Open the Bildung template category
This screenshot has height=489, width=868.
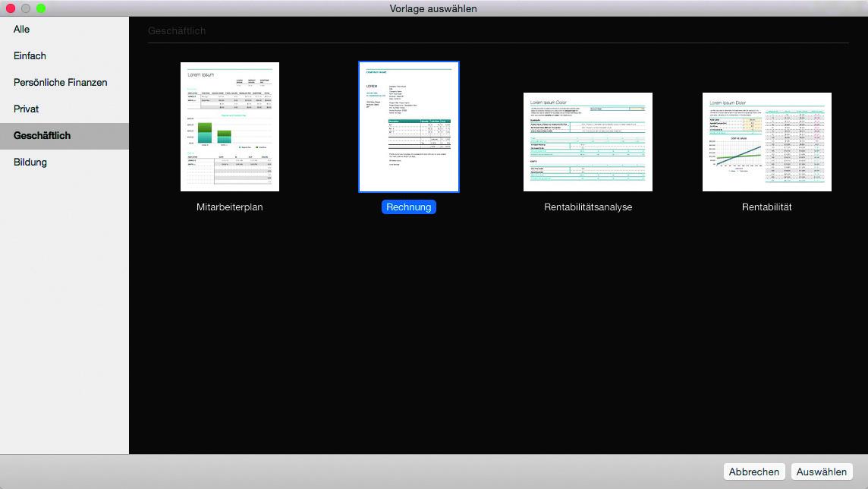pos(64,162)
